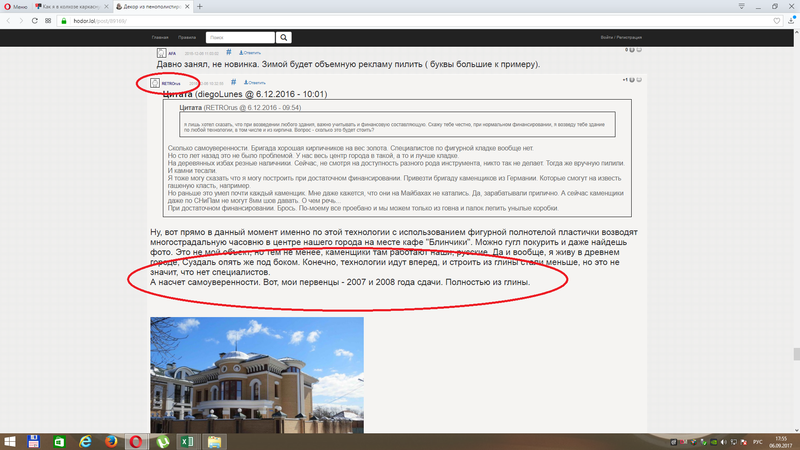Go forward to next page
800x450 pixels.
coord(21,21)
